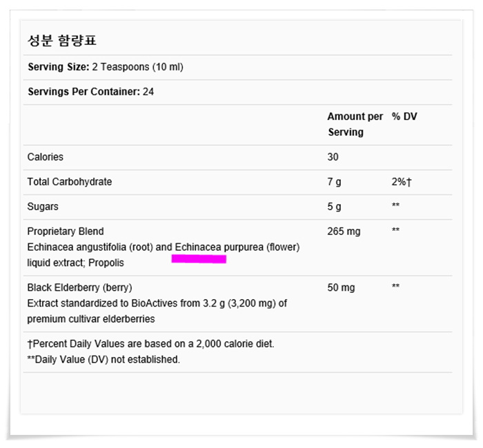Select the Calories row label
The height and width of the screenshot is (448, 483).
coord(46,157)
